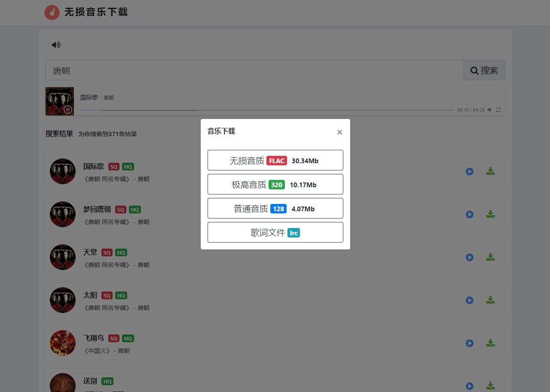Choose 普通音质 128 quality download

tap(275, 208)
